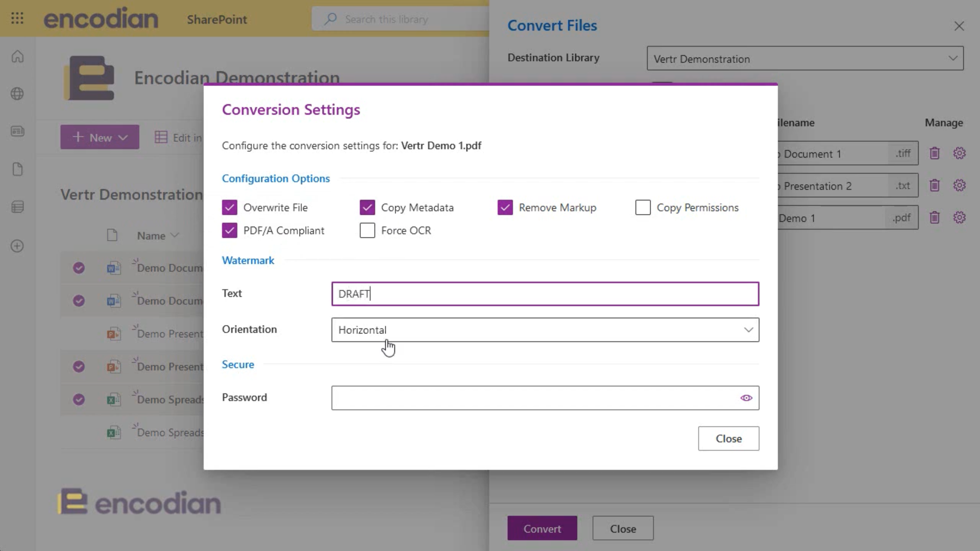This screenshot has width=980, height=551.
Task: Click the Vertr Demonstration library heading
Action: point(132,194)
